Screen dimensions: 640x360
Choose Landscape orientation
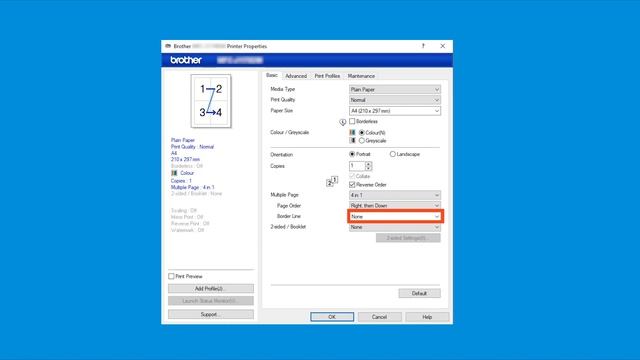(x=393, y=154)
